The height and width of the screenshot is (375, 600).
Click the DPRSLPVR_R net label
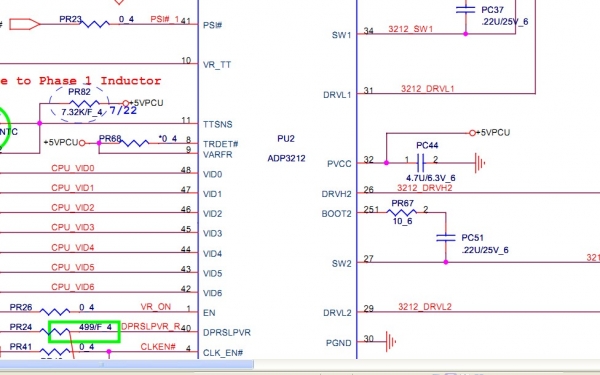pyautogui.click(x=150, y=326)
